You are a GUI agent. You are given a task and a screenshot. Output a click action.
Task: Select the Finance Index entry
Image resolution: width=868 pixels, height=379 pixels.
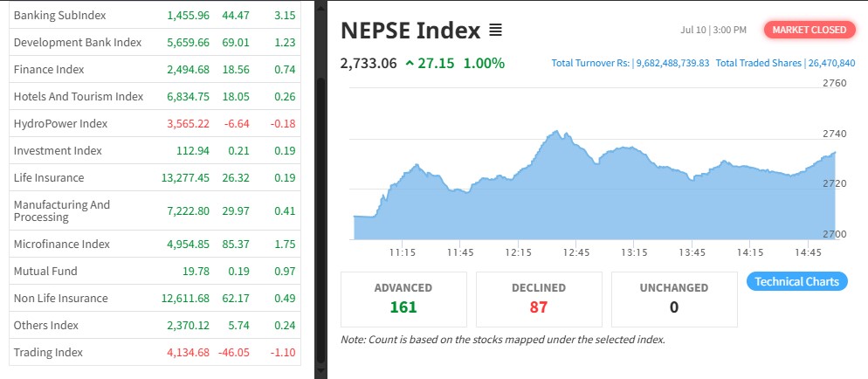pyautogui.click(x=49, y=70)
